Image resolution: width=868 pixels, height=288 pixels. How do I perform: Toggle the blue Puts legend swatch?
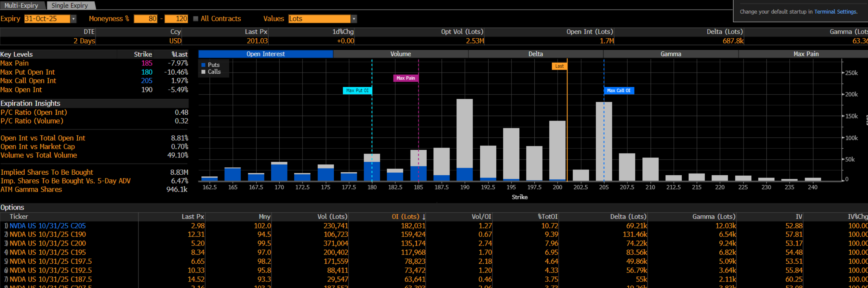click(203, 65)
